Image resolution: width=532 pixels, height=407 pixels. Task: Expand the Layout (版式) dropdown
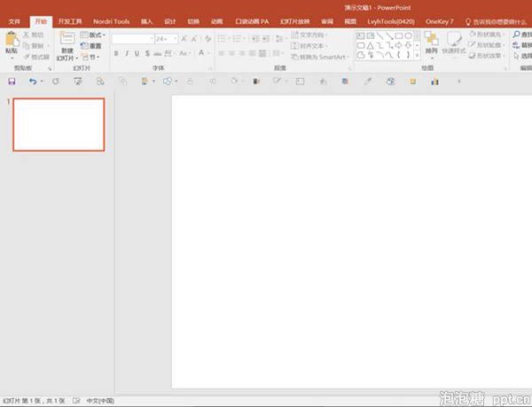point(93,35)
